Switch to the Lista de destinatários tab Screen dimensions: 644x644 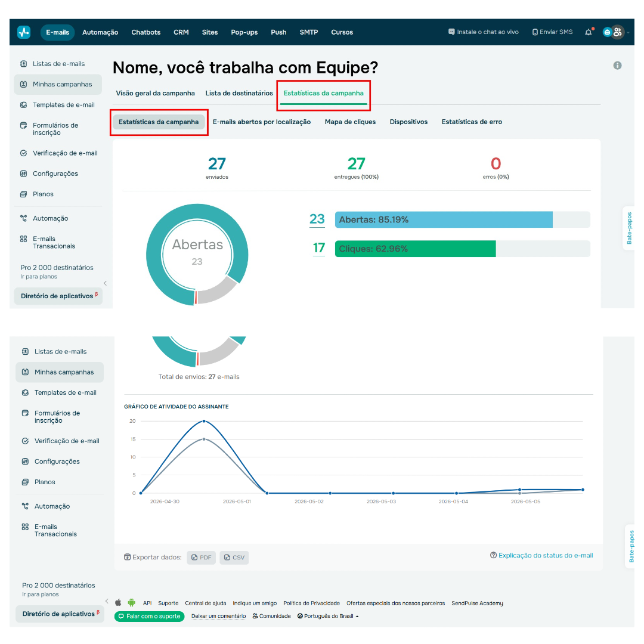[239, 93]
